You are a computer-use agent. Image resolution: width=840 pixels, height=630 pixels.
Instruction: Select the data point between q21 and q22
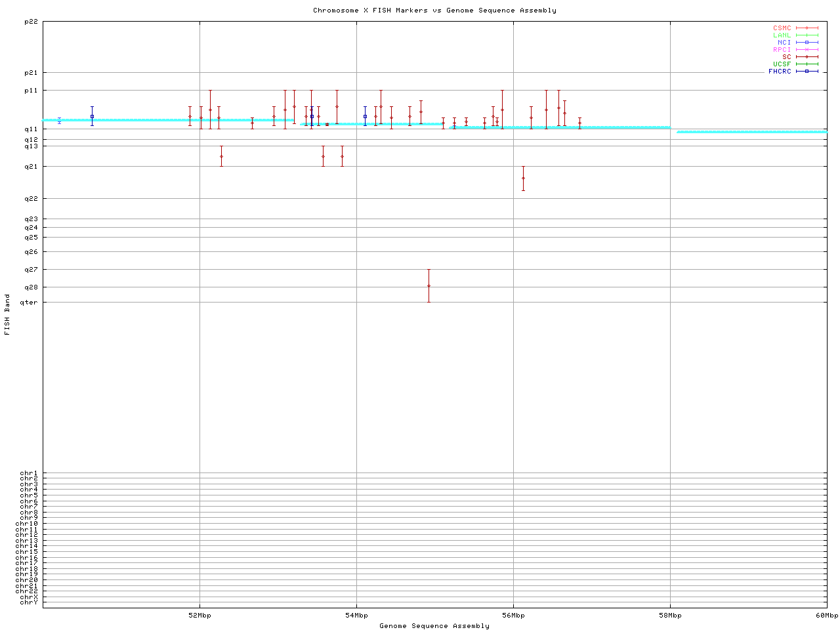tap(523, 178)
